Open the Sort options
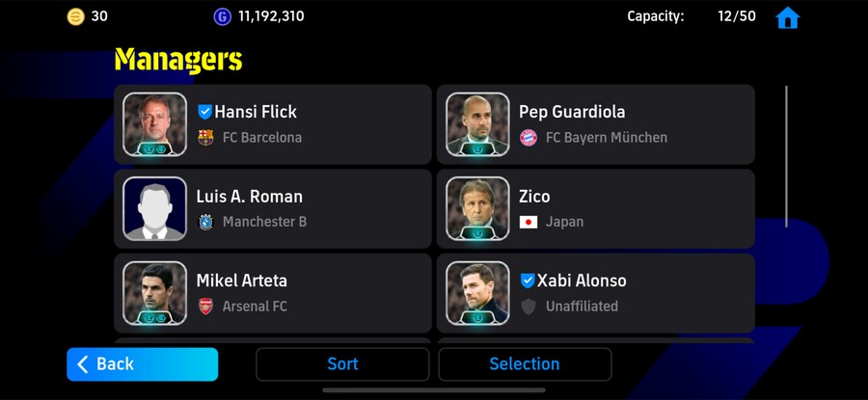This screenshot has height=400, width=868. tap(342, 364)
